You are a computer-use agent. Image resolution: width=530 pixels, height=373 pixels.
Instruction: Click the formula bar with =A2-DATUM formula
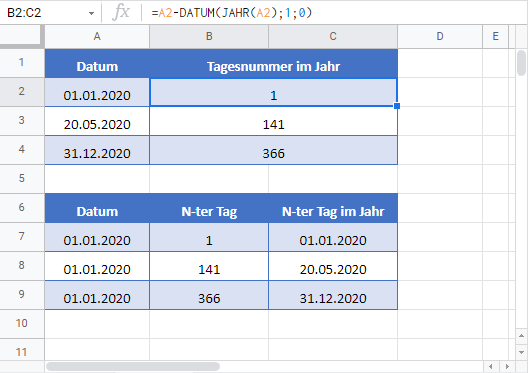pos(335,13)
